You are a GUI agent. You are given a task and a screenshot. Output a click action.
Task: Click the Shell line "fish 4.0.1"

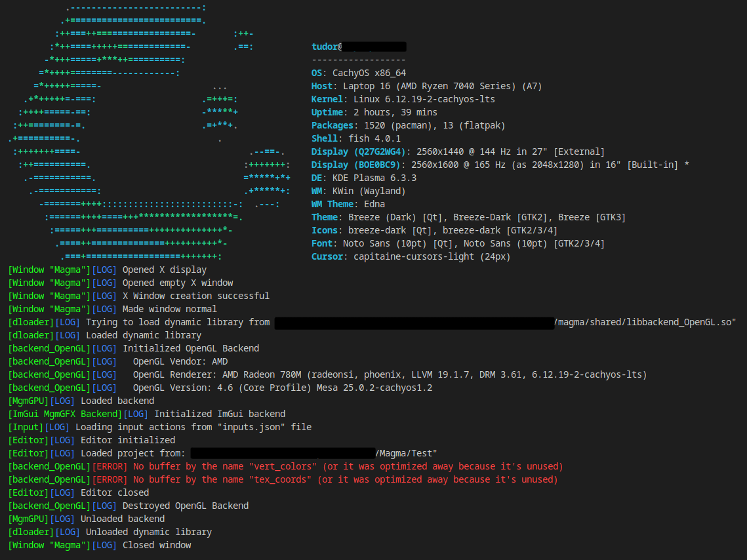click(356, 138)
